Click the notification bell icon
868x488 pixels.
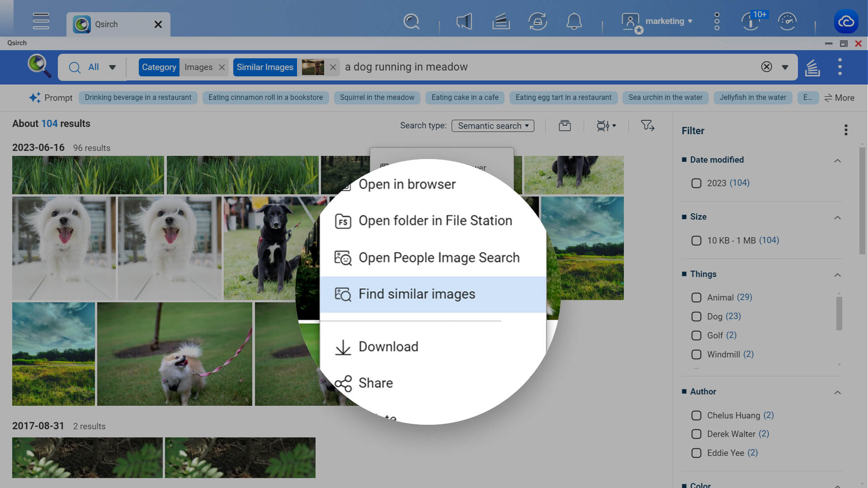click(x=574, y=21)
